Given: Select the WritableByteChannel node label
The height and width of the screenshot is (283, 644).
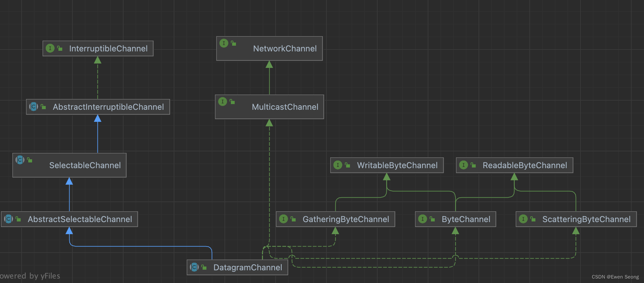Looking at the screenshot, I should coord(397,165).
